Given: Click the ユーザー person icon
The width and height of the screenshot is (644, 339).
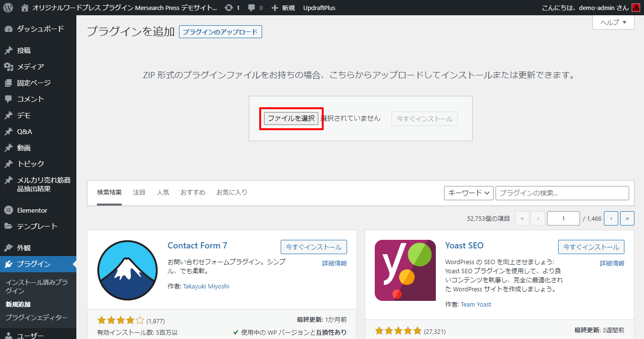Looking at the screenshot, I should [x=8, y=336].
